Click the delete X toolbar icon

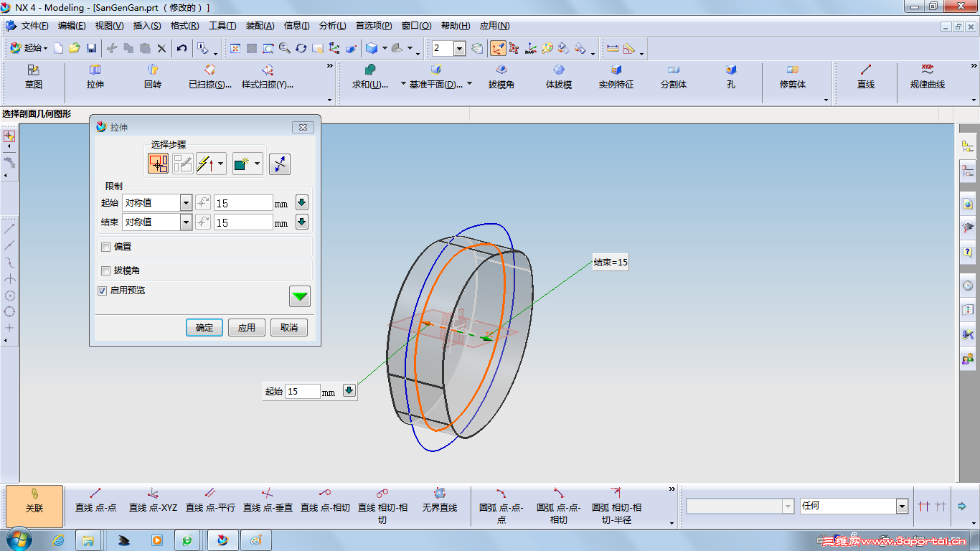[x=162, y=48]
